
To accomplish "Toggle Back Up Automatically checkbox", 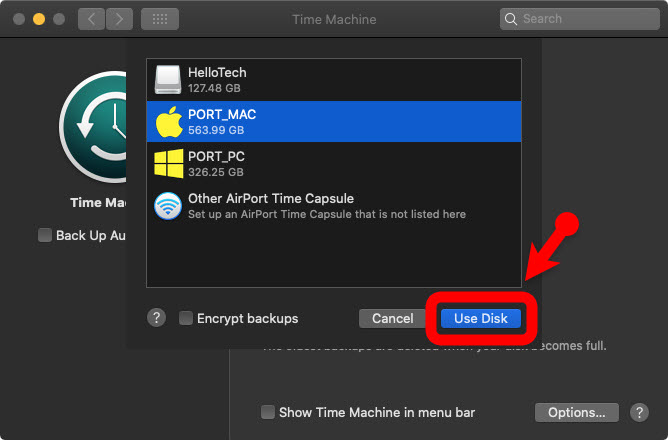I will pyautogui.click(x=45, y=236).
